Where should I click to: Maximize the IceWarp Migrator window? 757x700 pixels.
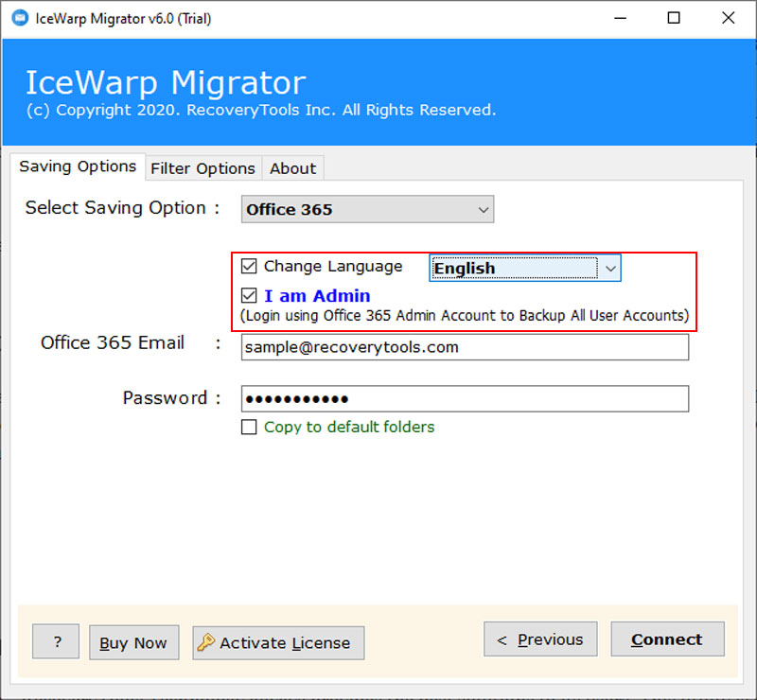(x=674, y=18)
